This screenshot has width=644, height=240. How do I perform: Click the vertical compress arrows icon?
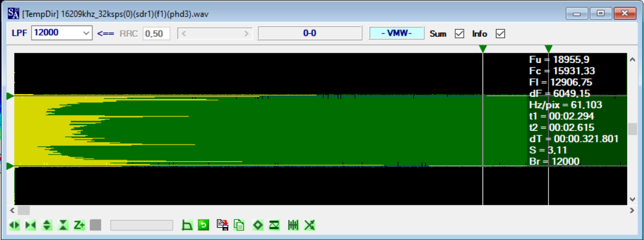click(x=63, y=225)
